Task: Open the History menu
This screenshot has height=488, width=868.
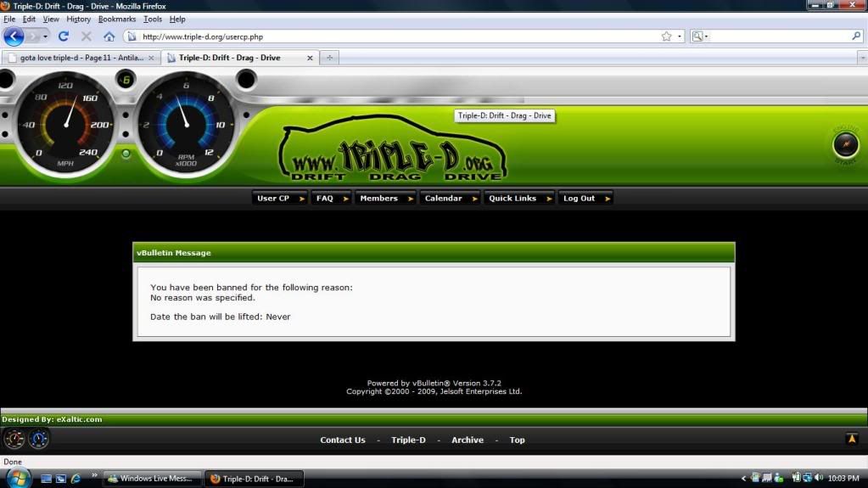Action: [x=79, y=19]
